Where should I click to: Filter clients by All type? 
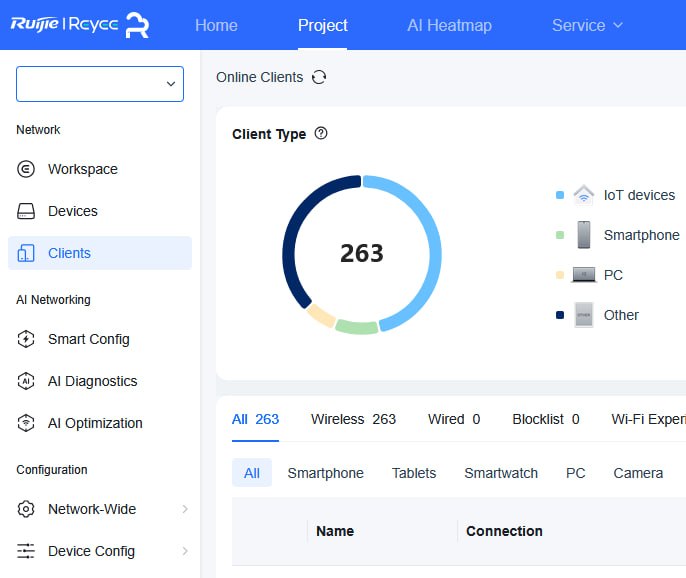click(252, 473)
